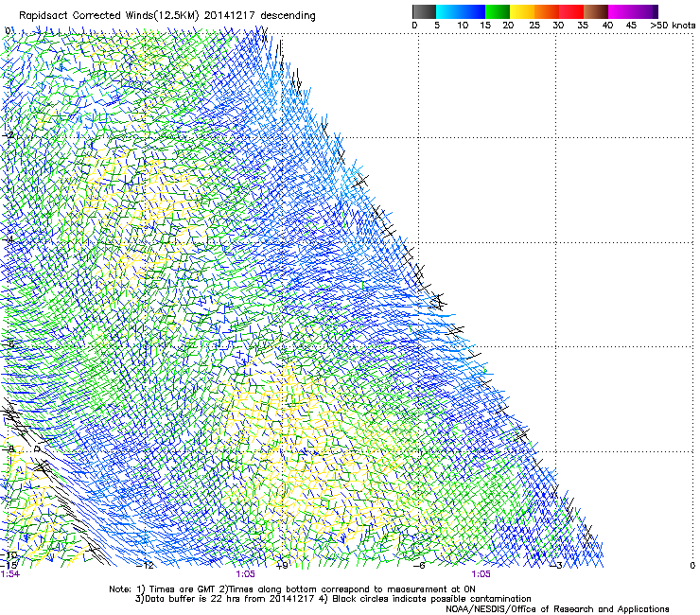The width and height of the screenshot is (700, 615).
Task: Click the legend tick label '20'
Action: coord(508,26)
